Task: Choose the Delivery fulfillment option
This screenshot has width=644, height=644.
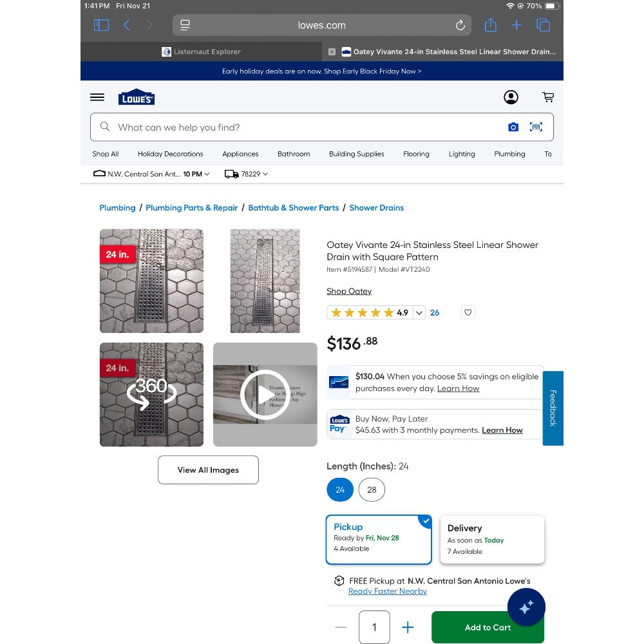Action: [492, 539]
